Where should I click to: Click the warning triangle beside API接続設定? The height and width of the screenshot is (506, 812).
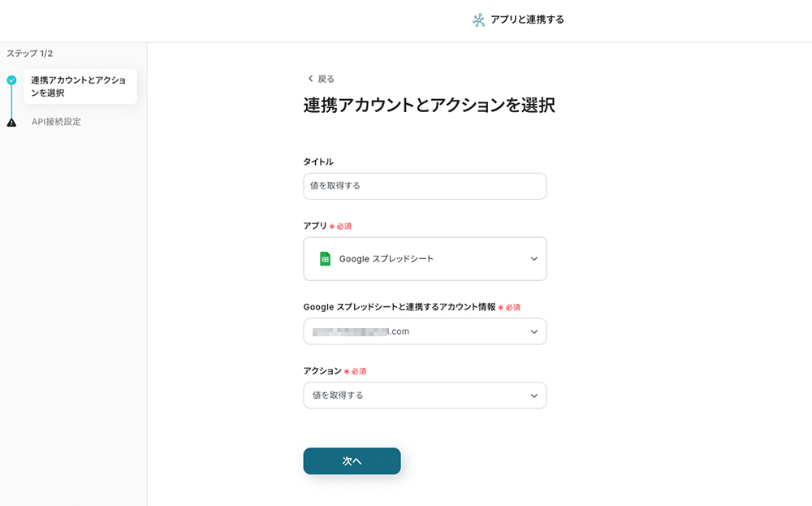click(11, 123)
